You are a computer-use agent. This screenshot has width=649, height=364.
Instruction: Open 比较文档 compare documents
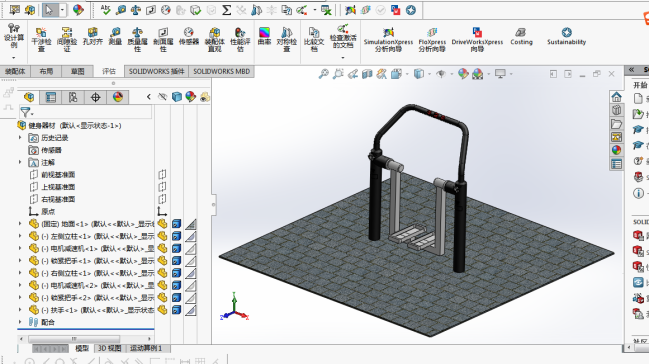(314, 39)
